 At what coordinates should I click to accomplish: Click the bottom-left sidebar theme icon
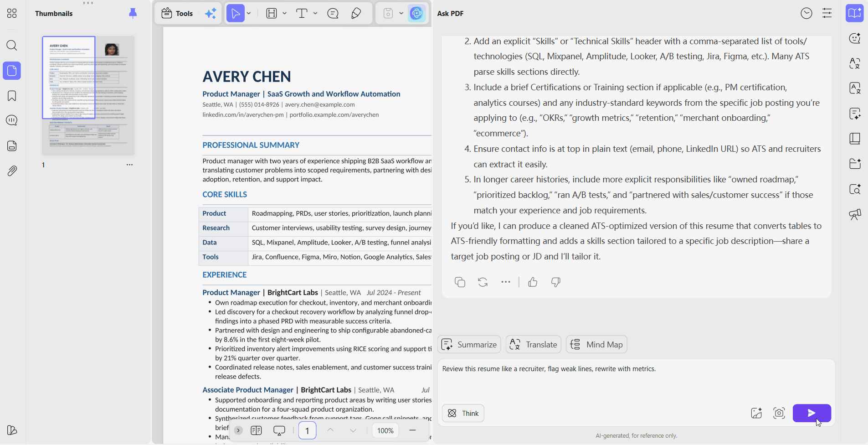12,430
